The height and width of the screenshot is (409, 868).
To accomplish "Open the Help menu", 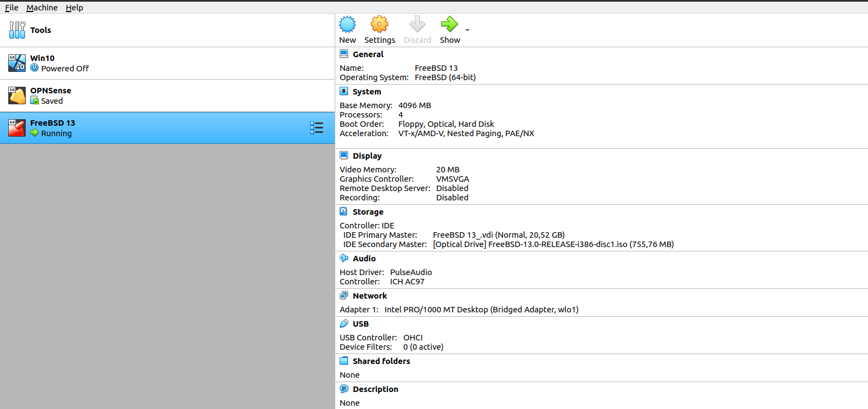I will click(74, 8).
